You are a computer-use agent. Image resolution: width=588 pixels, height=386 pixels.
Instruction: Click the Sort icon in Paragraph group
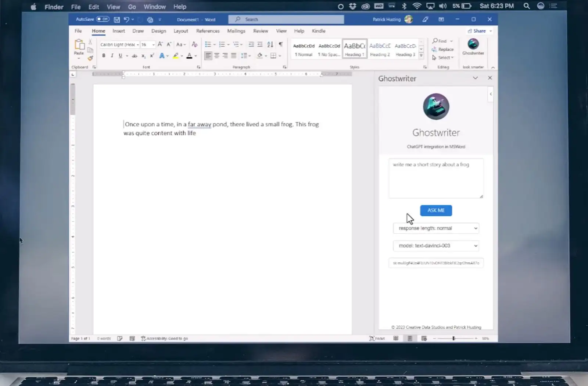270,44
